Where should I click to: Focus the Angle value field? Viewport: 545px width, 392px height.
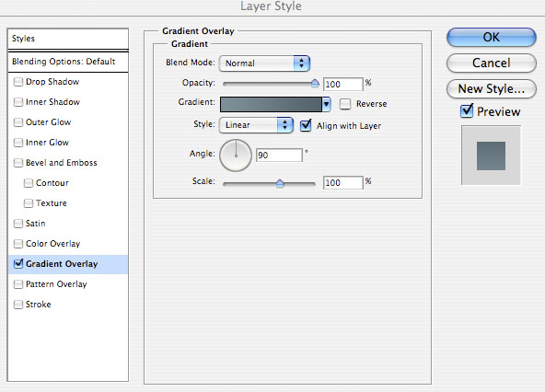[279, 155]
